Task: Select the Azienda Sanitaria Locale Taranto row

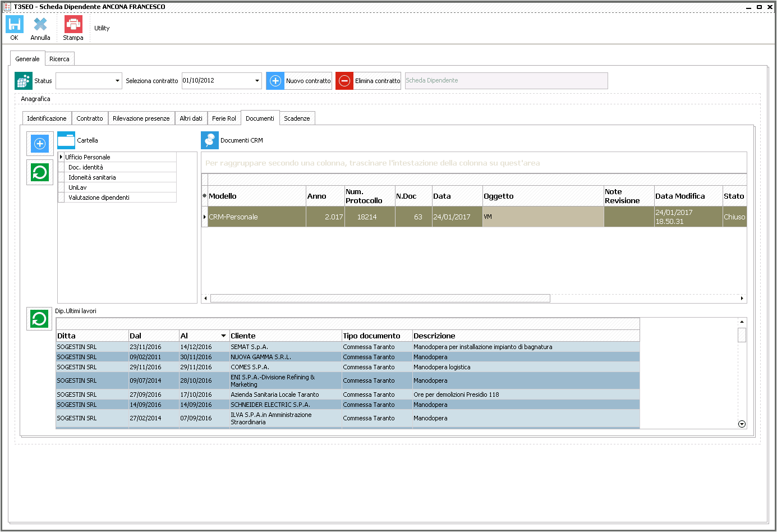Action: point(348,395)
